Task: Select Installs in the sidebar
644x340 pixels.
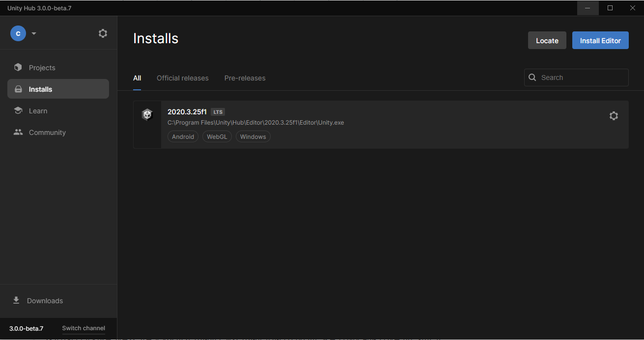Action: (58, 89)
